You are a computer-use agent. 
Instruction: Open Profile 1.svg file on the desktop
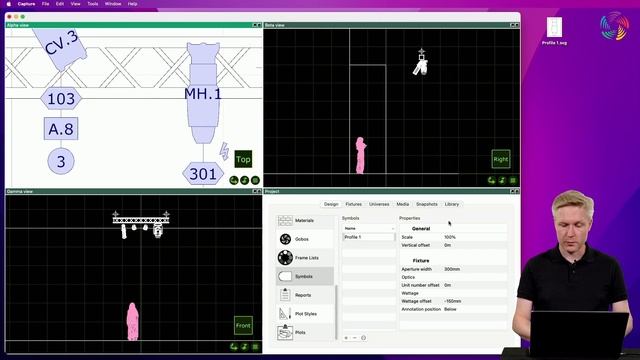pos(554,31)
